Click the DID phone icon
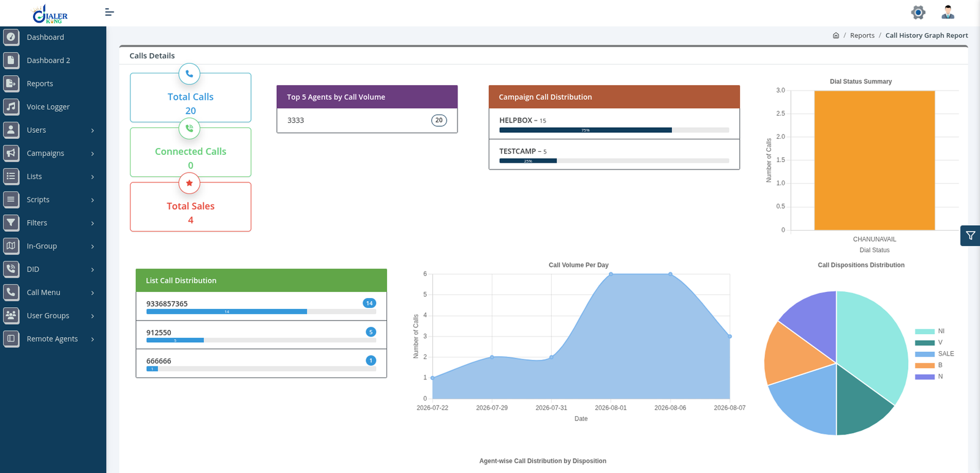This screenshot has height=473, width=980. (11, 270)
